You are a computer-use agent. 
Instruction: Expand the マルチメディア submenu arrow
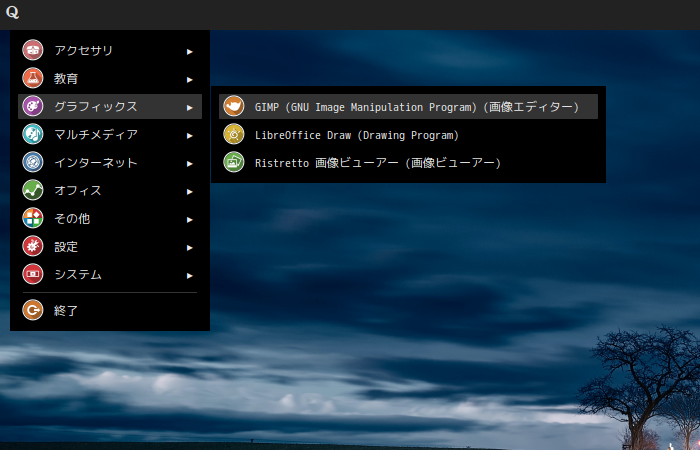tap(190, 136)
